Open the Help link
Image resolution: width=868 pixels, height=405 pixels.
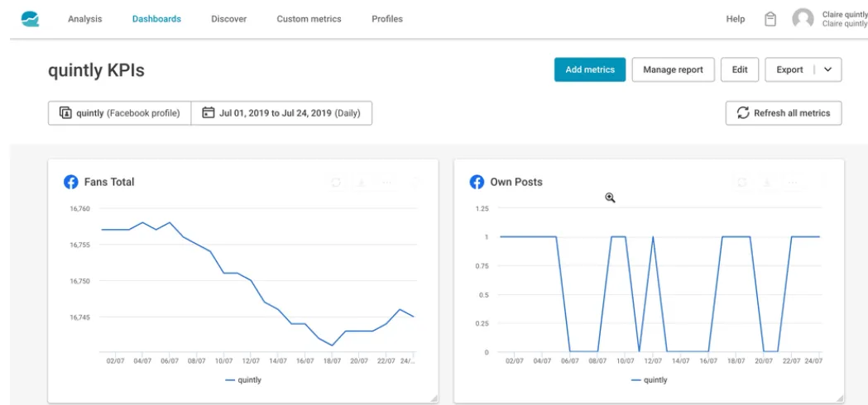(735, 19)
